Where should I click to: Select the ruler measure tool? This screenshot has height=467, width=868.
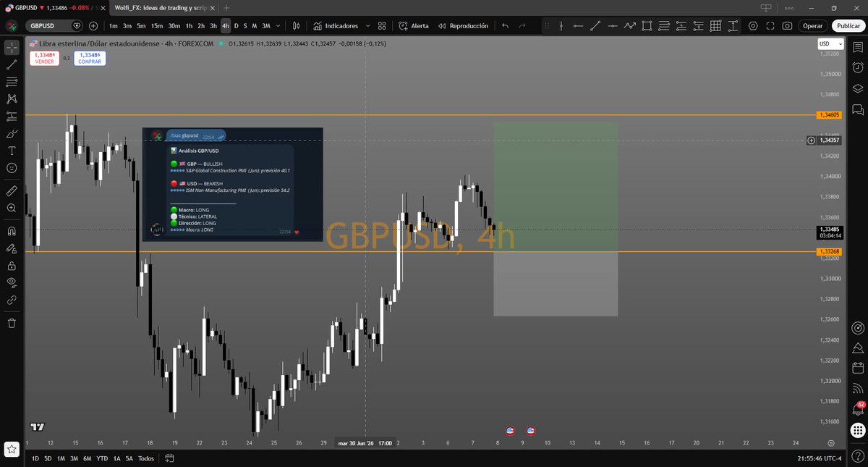click(12, 191)
